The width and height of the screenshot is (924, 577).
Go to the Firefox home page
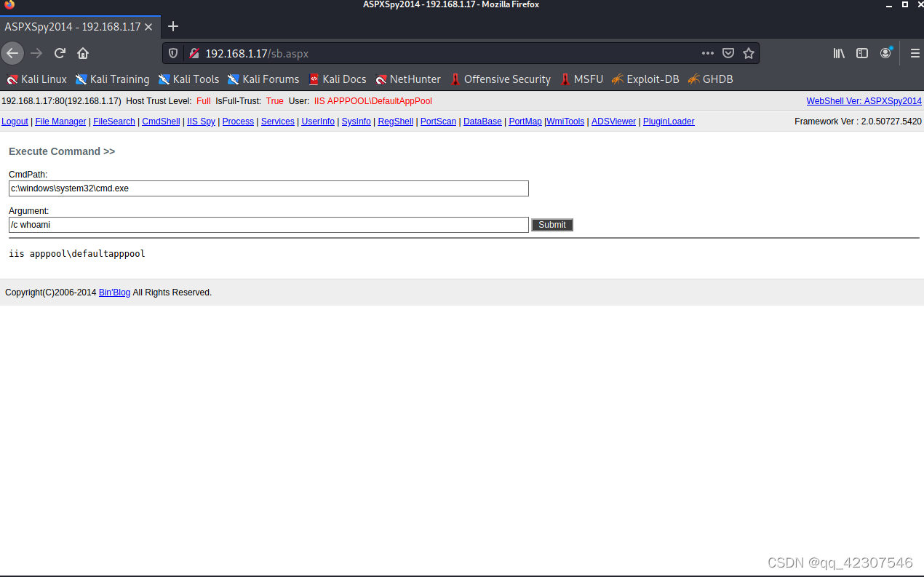tap(83, 53)
